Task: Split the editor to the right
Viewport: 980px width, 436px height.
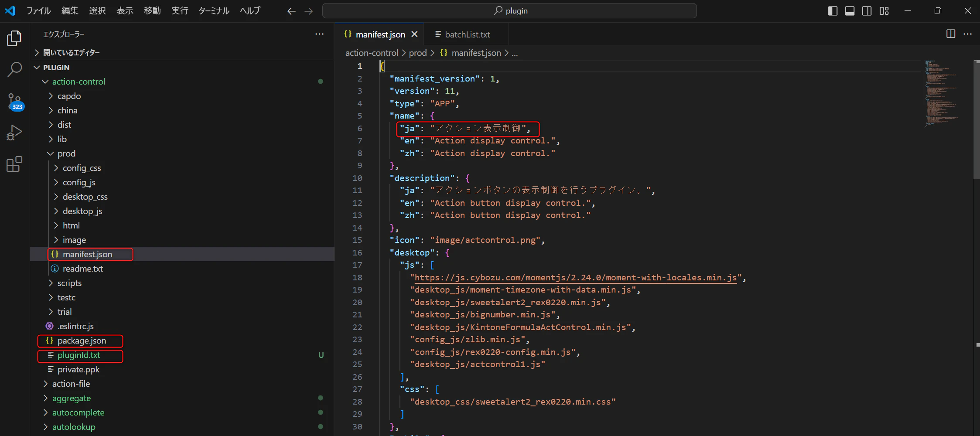Action: (951, 34)
